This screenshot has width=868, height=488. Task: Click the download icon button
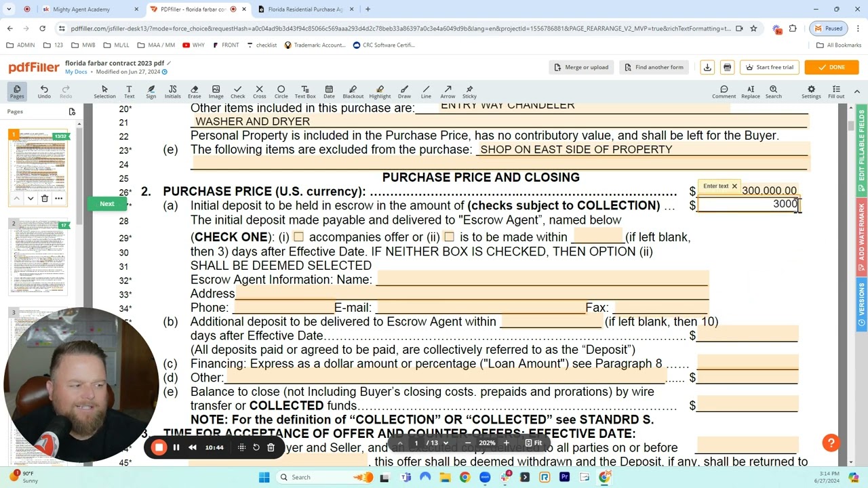click(707, 67)
